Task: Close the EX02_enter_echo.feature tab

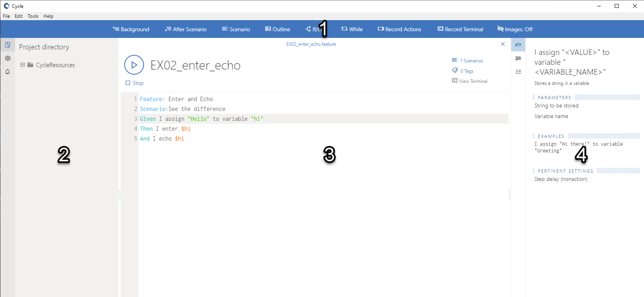Action: 503,44
